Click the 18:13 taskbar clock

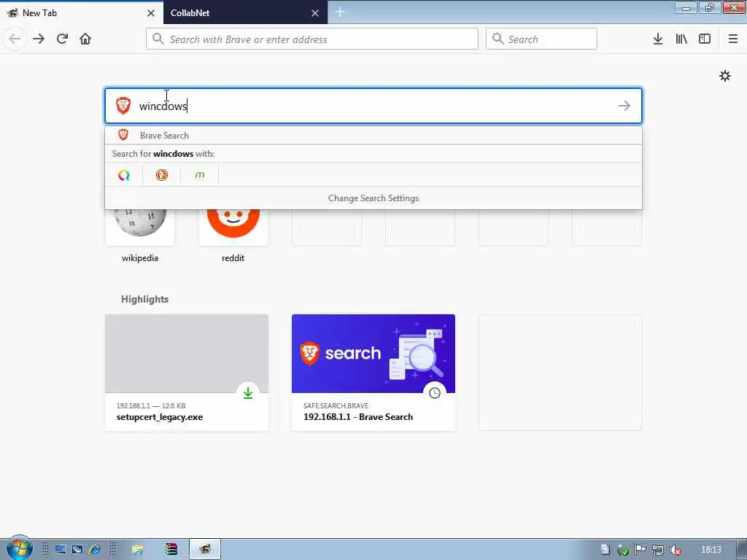coord(711,550)
